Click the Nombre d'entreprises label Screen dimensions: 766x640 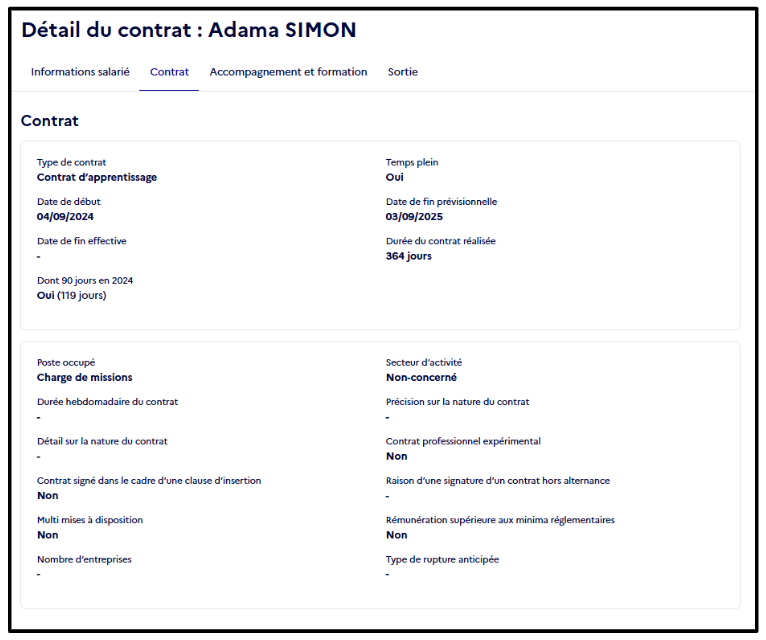(84, 559)
